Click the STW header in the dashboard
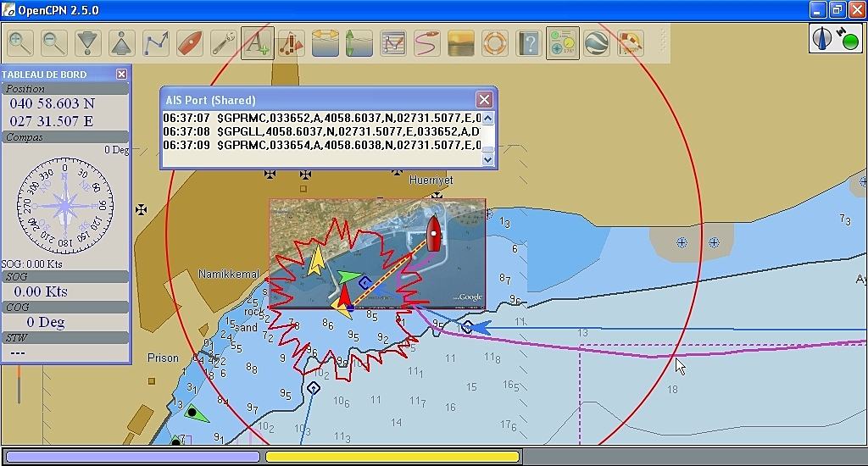 (x=65, y=337)
